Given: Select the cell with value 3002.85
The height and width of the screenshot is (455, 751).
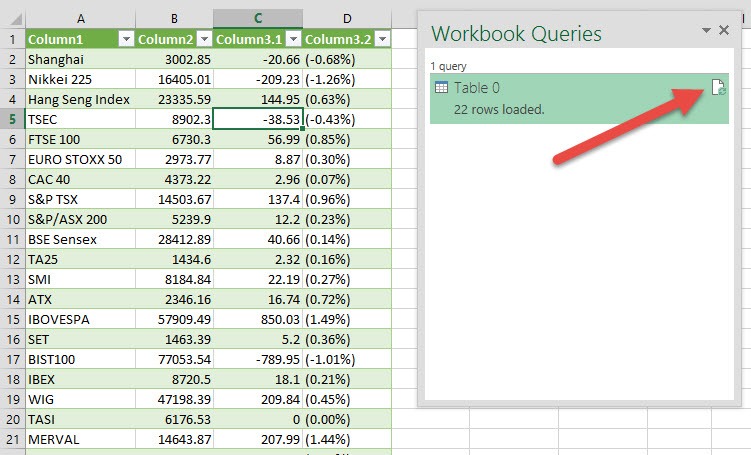Looking at the screenshot, I should (174, 59).
